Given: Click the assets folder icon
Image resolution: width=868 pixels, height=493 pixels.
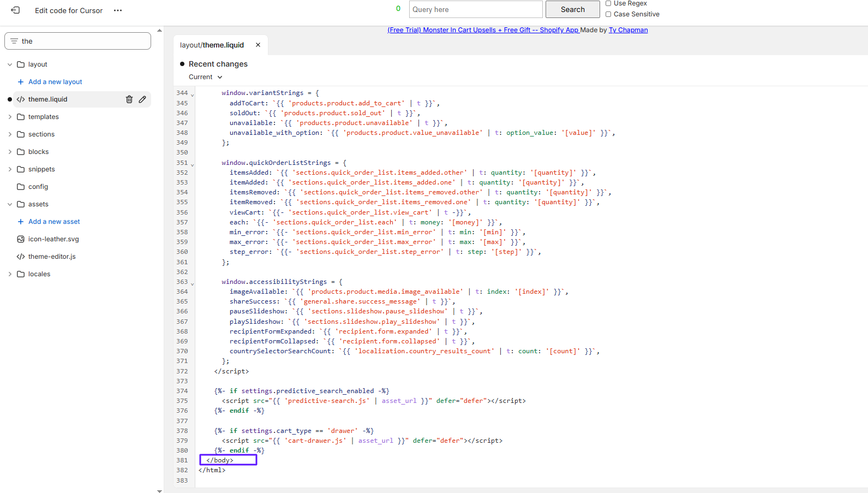Looking at the screenshot, I should 21,204.
